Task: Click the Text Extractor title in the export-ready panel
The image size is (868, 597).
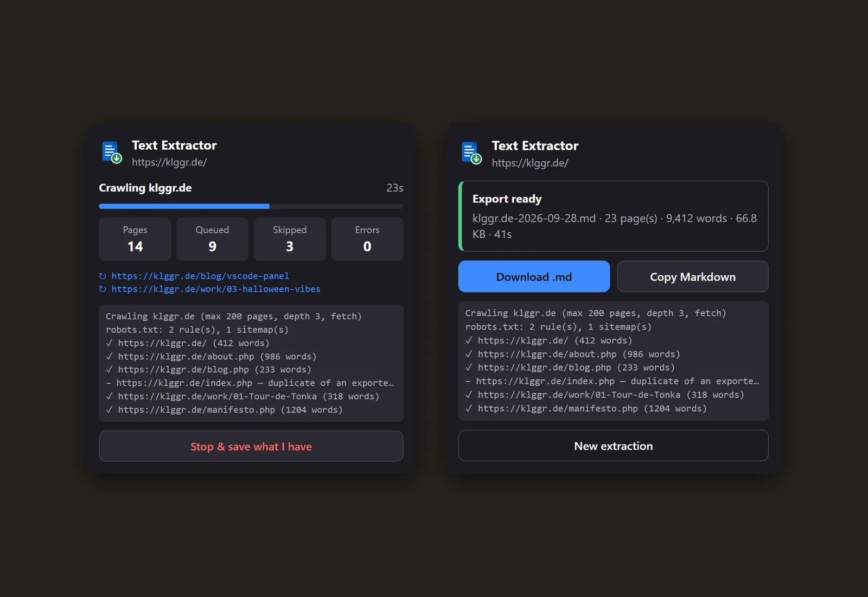Action: tap(535, 146)
